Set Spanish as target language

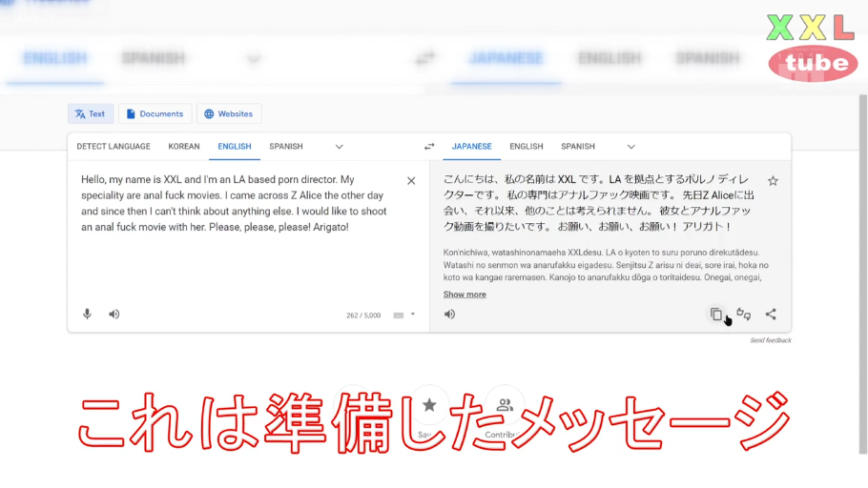[577, 147]
